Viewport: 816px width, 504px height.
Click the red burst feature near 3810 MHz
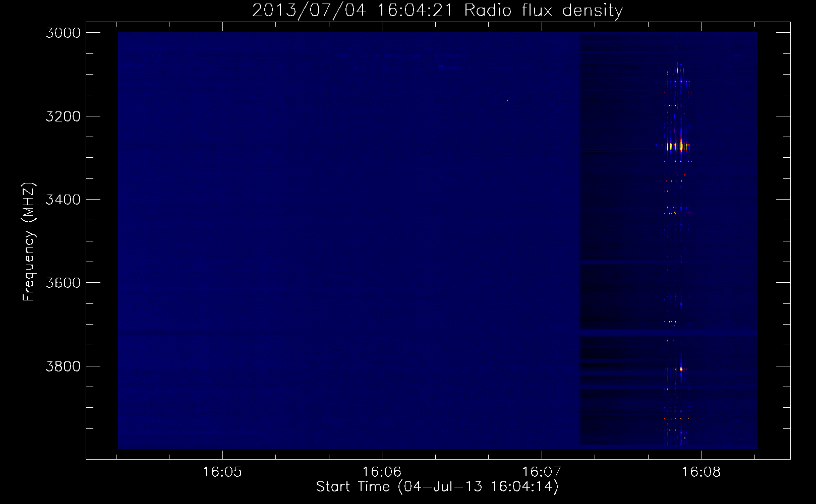point(675,369)
